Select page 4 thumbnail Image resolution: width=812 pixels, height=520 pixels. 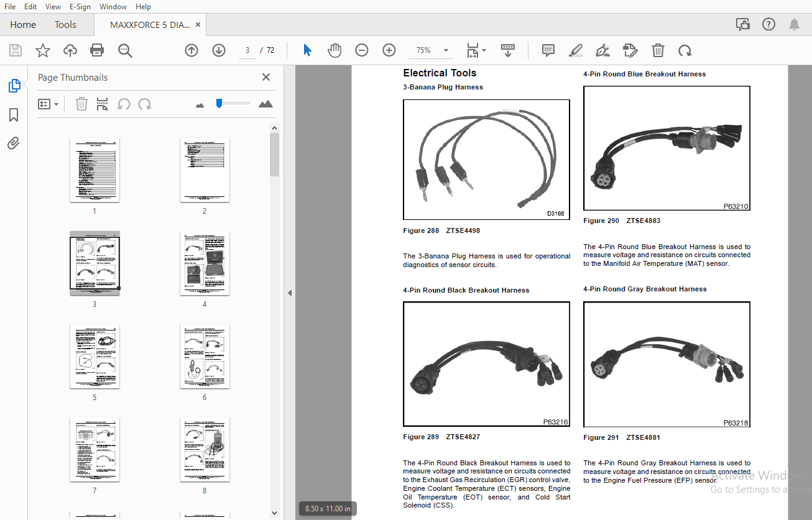pos(205,263)
